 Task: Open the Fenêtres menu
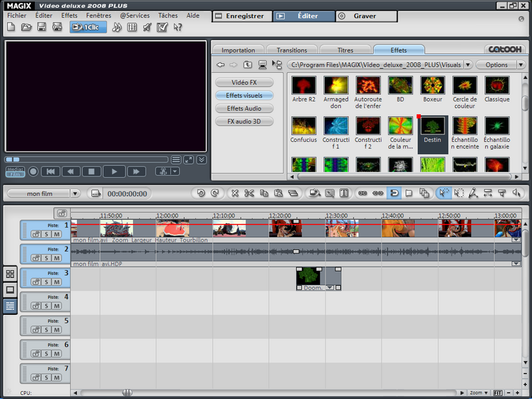pyautogui.click(x=99, y=15)
